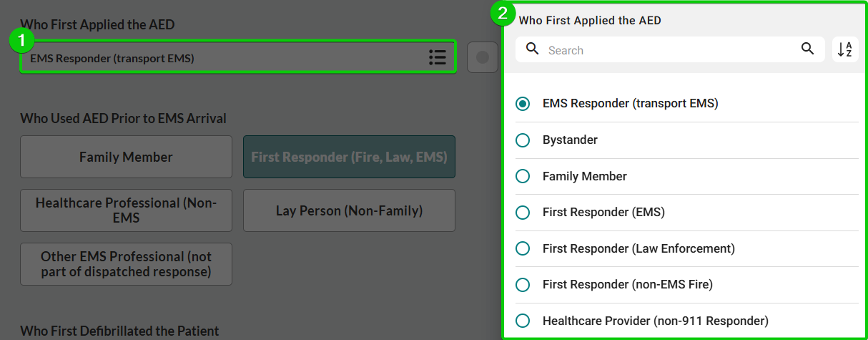The width and height of the screenshot is (868, 340).
Task: Select EMS Responder (transport EMS) radio option
Action: pos(523,103)
